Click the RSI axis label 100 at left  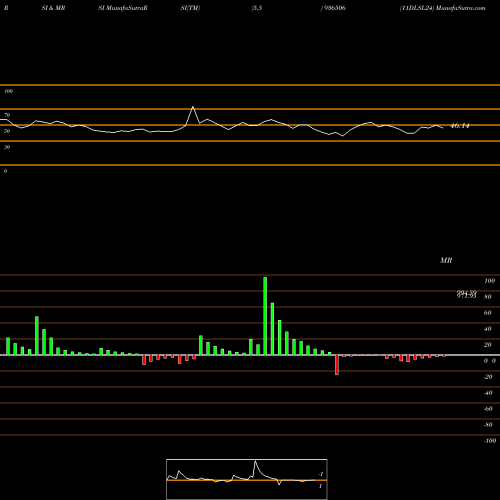(x=8, y=91)
